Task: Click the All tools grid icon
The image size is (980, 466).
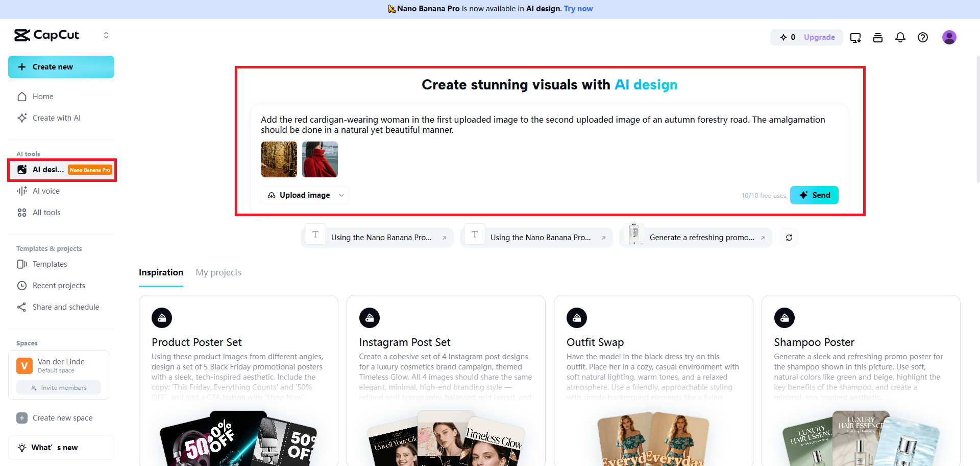Action: [22, 213]
